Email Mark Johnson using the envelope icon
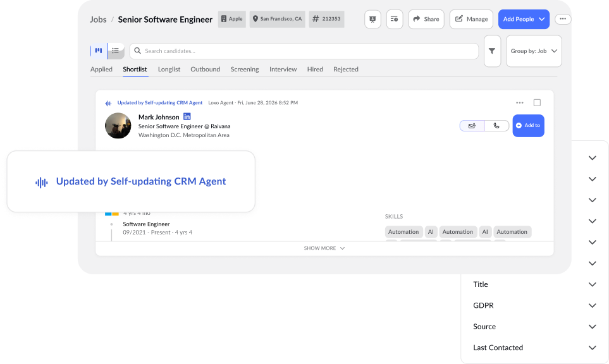 tap(472, 126)
